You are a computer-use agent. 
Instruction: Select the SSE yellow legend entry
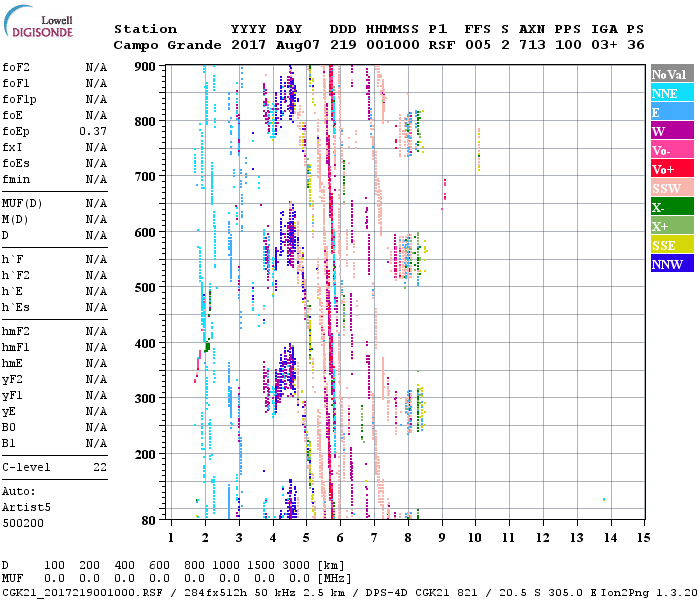[671, 245]
